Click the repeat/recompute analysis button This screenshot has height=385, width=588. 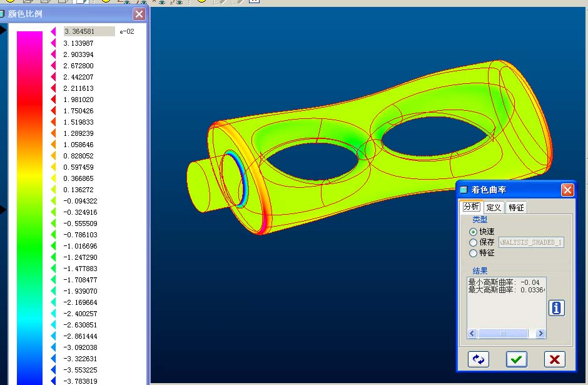[478, 359]
